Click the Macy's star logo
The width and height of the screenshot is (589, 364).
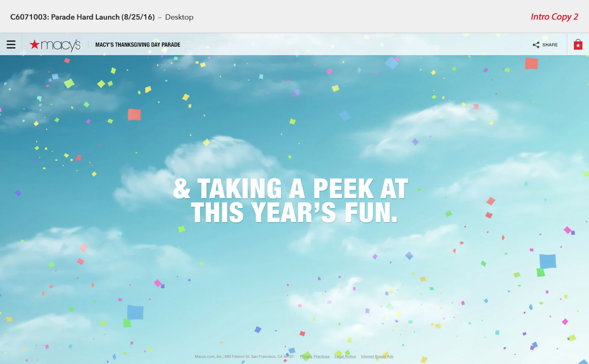click(55, 45)
